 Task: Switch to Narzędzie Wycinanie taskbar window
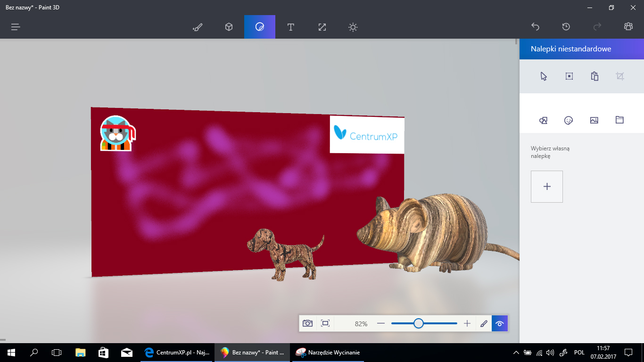coord(329,352)
